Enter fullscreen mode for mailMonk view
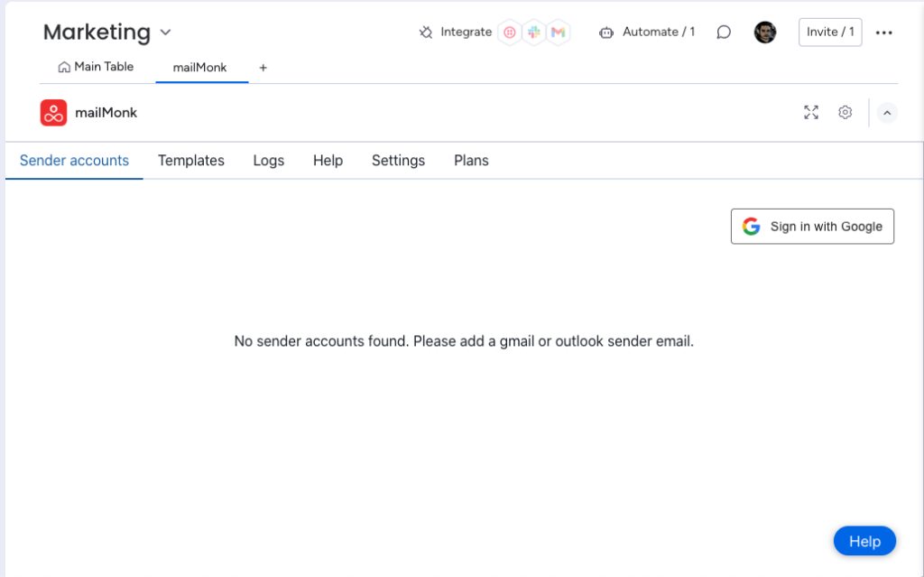This screenshot has height=577, width=924. coord(811,112)
